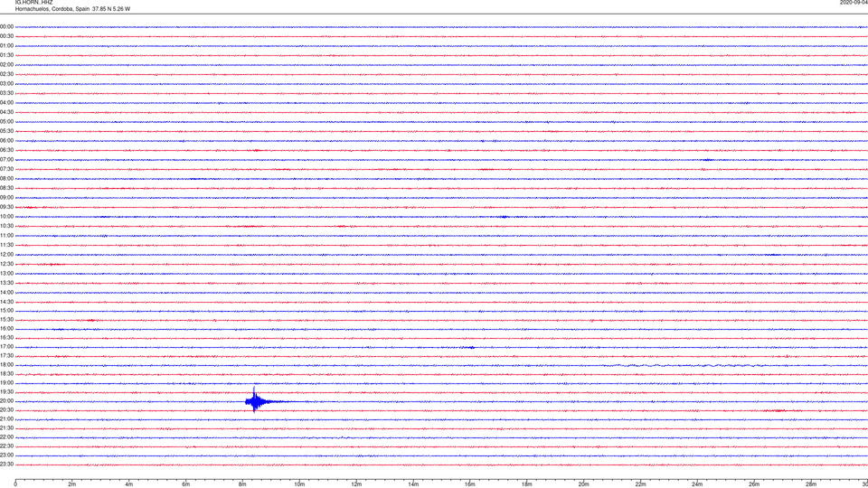Click the '18:00' row label

pos(6,365)
